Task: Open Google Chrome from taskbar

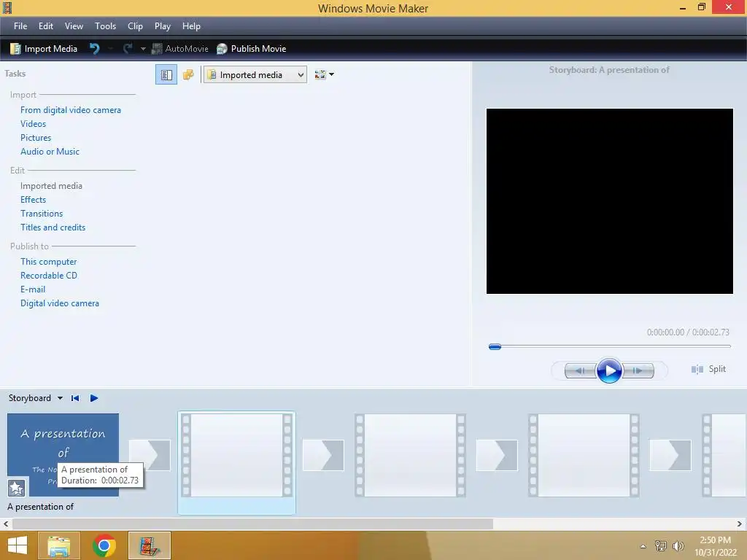Action: 104,545
